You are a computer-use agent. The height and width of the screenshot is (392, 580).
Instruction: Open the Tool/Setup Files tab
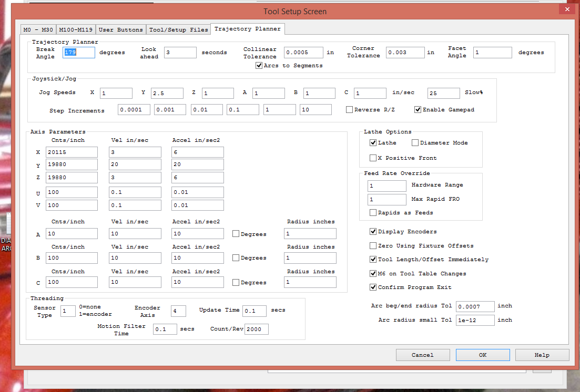tap(178, 29)
